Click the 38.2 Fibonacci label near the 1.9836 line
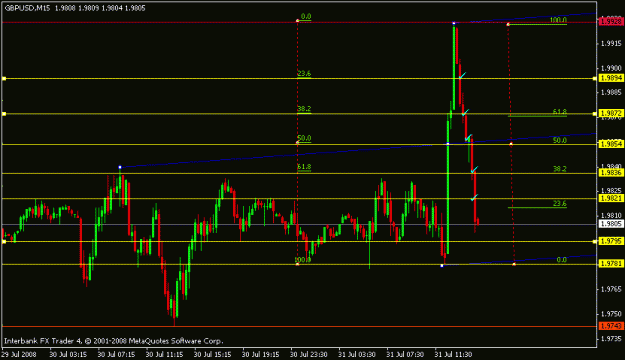Image resolution: width=625 pixels, height=360 pixels. (x=560, y=169)
